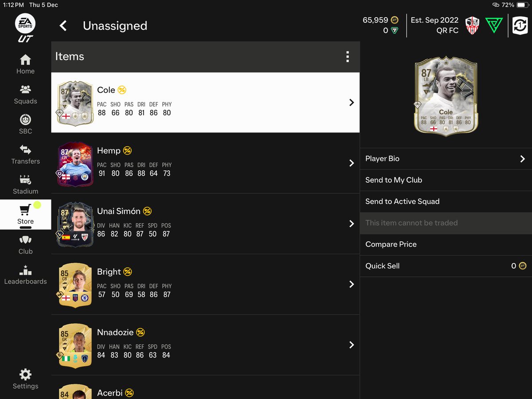The image size is (532, 399).
Task: Select Compare Price
Action: point(446,244)
